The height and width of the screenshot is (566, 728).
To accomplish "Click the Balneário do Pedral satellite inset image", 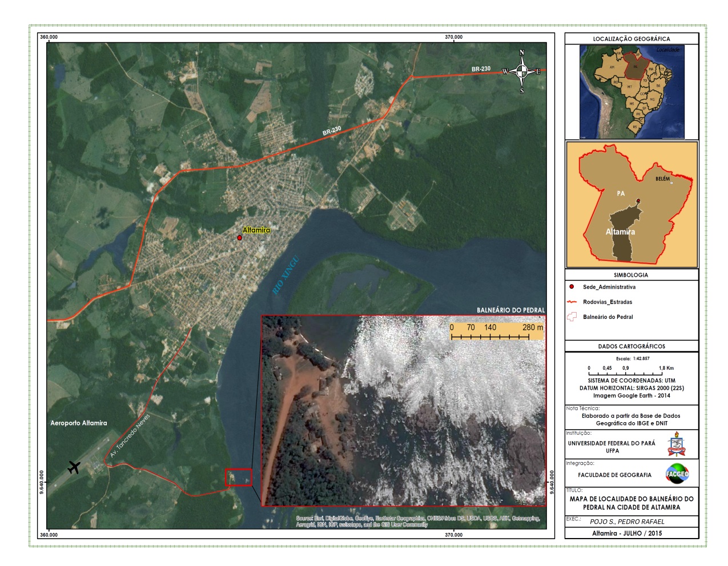I will point(403,411).
